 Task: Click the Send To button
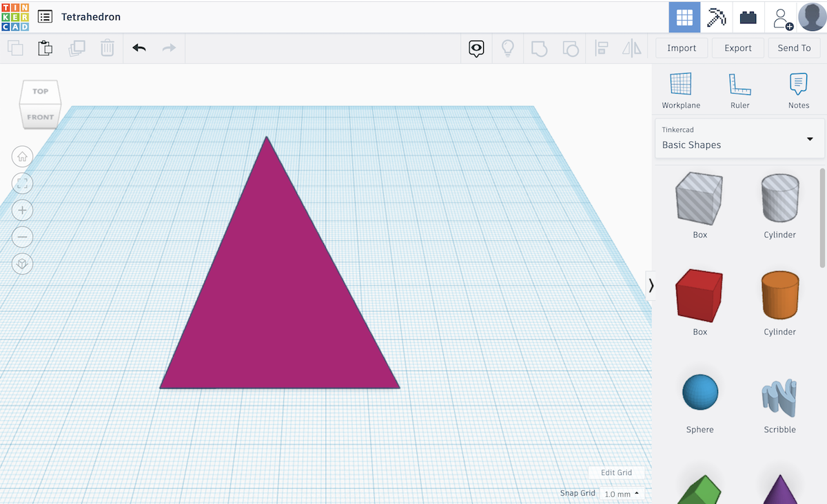coord(794,48)
